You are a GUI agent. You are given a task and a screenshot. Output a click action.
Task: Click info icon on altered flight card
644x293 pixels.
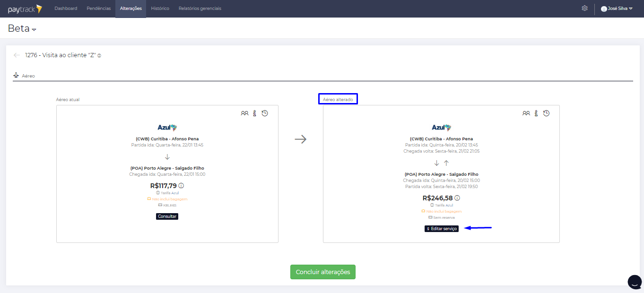536,113
